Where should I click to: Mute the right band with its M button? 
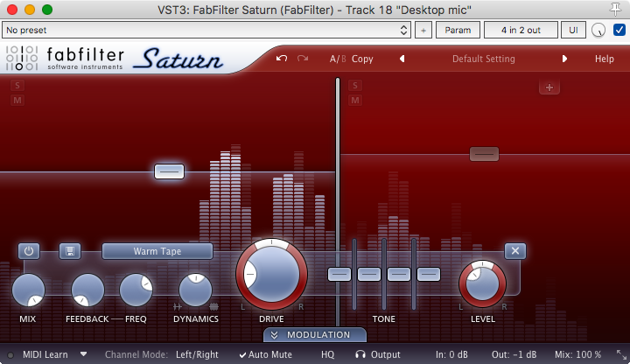pos(355,100)
